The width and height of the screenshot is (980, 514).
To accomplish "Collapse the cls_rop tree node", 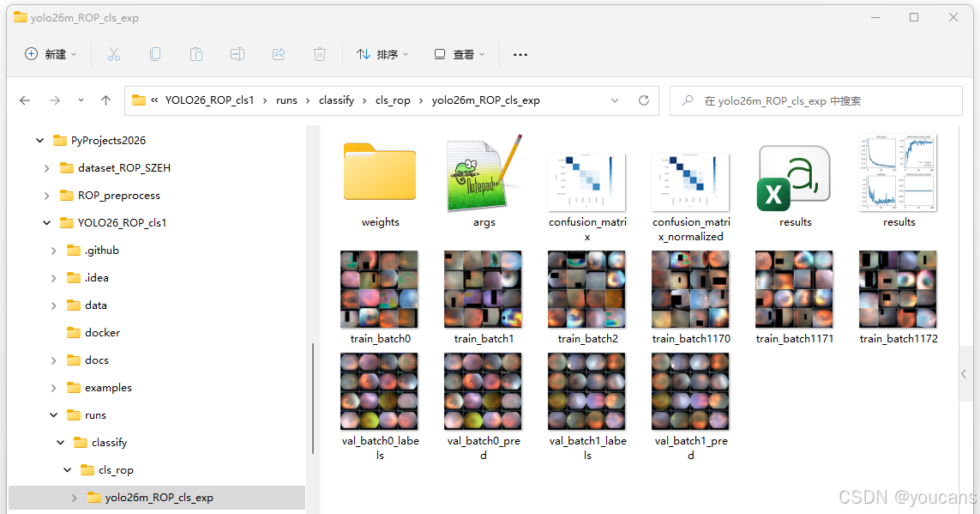I will pos(68,470).
